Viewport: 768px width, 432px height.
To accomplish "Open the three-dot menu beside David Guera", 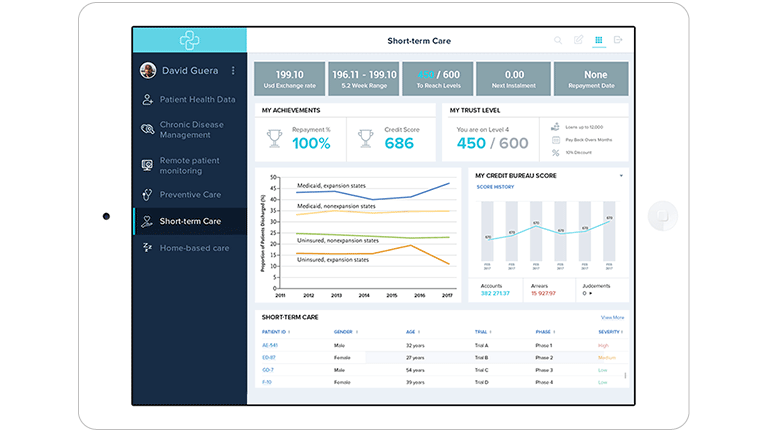I will pyautogui.click(x=233, y=71).
